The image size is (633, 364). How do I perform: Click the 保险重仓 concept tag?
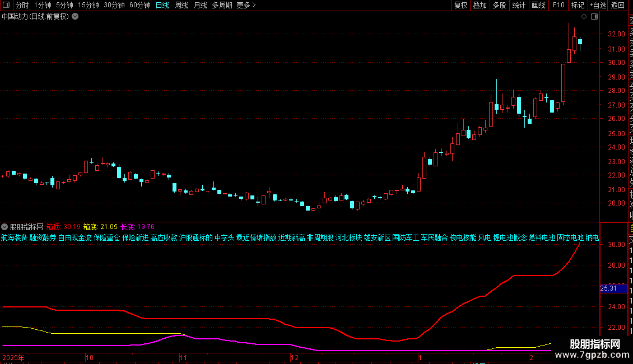pos(106,237)
